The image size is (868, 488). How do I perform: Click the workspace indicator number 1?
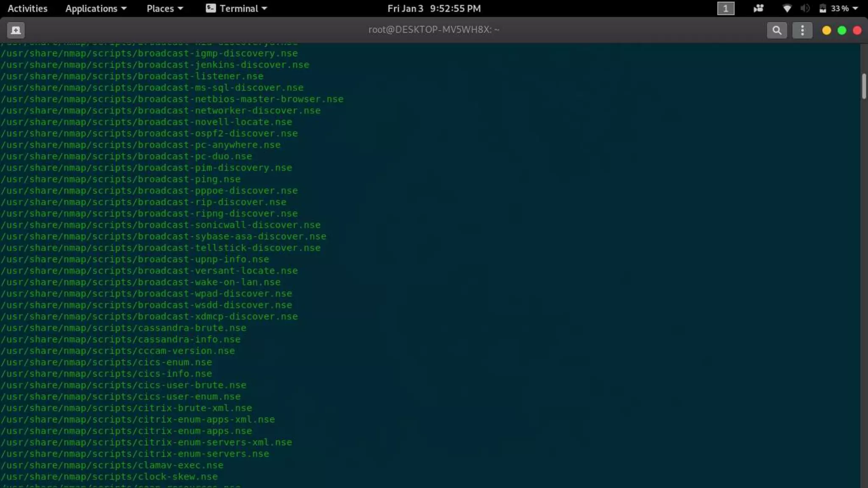[725, 8]
